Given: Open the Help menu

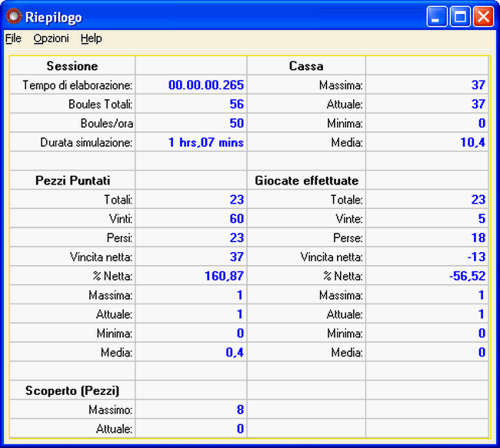Looking at the screenshot, I should pos(91,38).
